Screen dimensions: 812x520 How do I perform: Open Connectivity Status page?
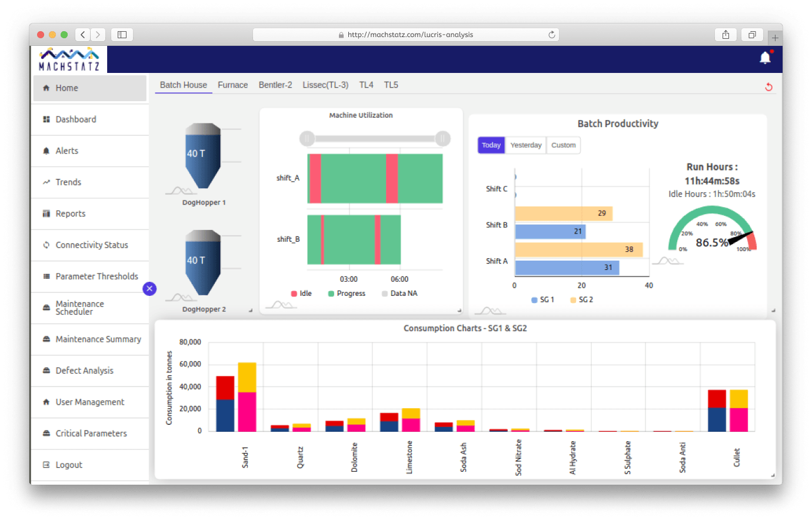click(91, 245)
